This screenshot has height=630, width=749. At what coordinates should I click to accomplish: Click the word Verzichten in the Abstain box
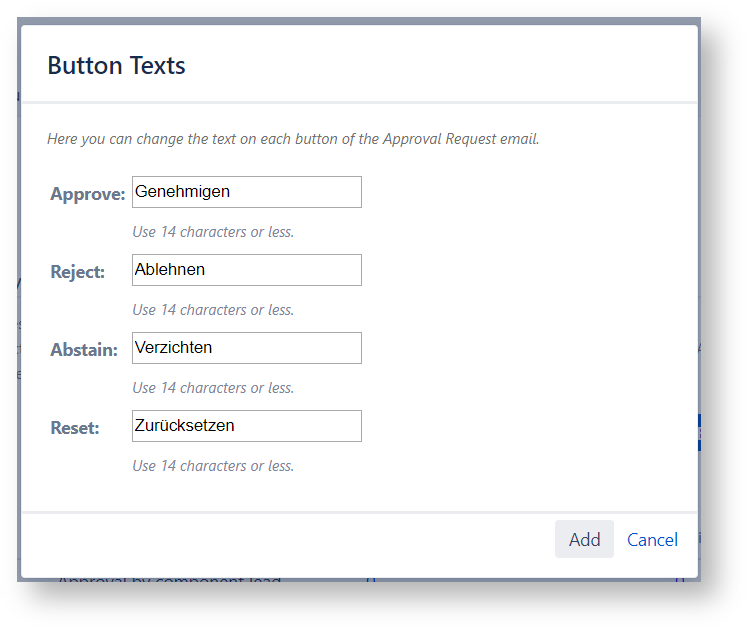pos(174,347)
